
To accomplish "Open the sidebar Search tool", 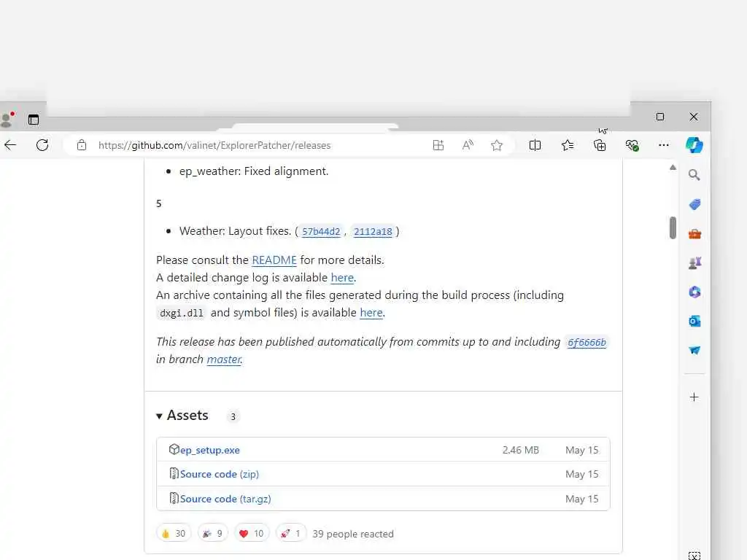I will click(694, 175).
